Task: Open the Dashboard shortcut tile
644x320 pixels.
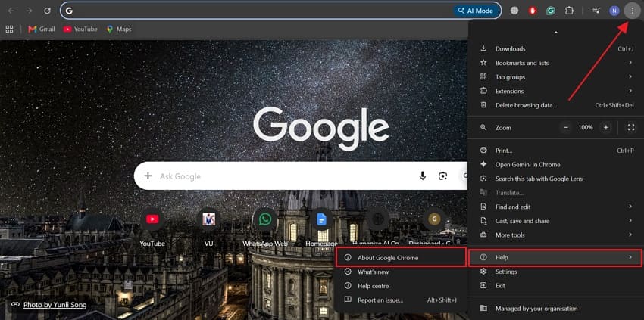Action: pos(434,228)
